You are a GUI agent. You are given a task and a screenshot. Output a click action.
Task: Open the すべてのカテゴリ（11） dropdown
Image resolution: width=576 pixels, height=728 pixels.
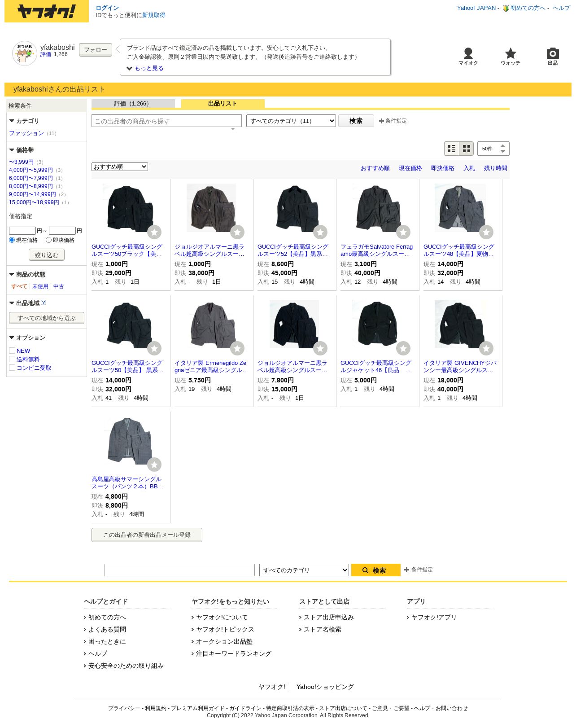pos(291,121)
